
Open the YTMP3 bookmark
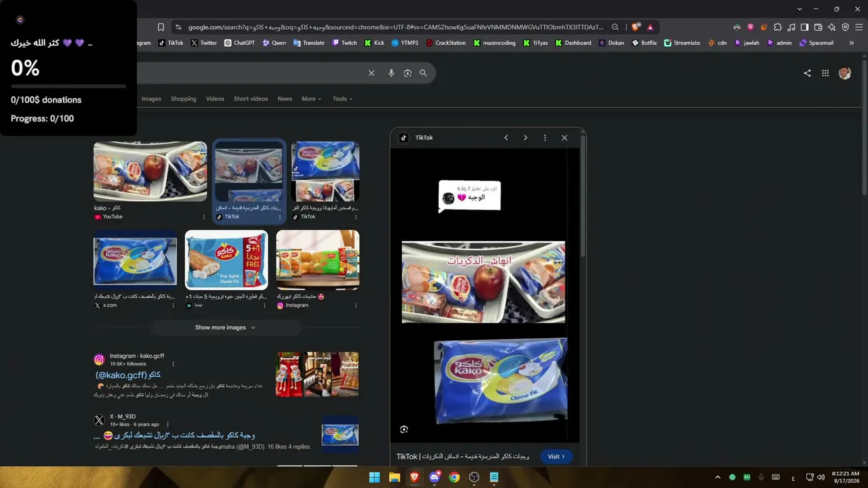[405, 43]
